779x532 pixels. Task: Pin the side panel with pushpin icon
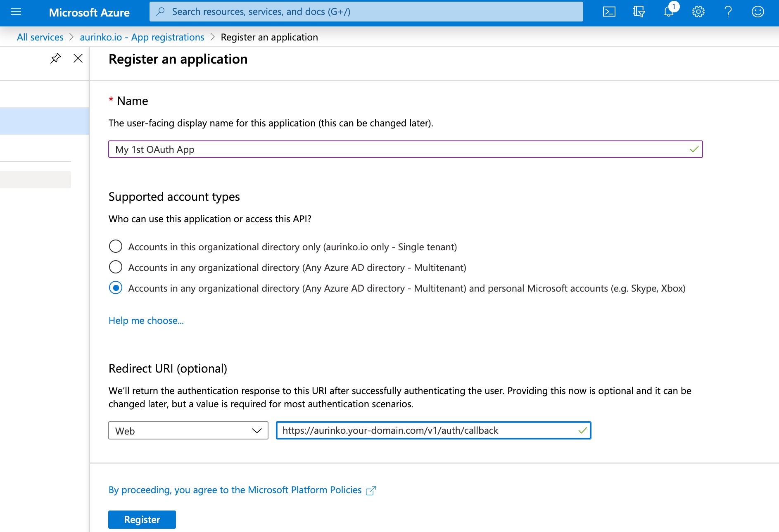point(56,59)
